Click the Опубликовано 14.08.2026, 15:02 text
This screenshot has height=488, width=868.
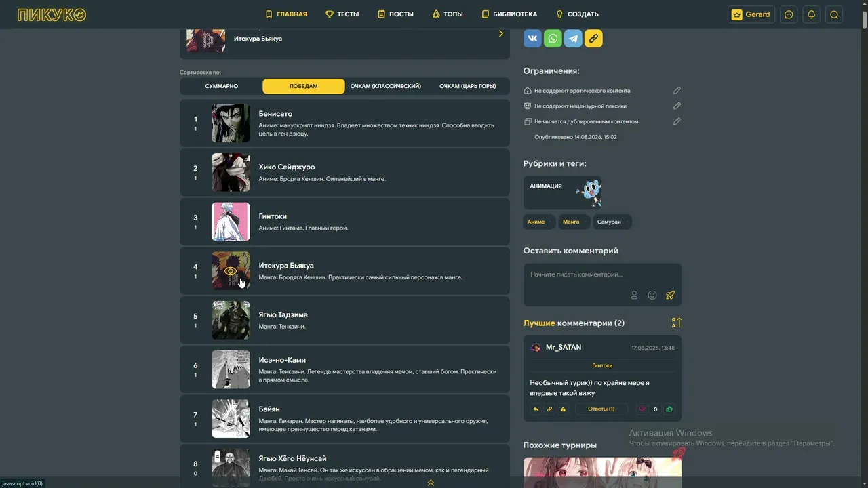[576, 137]
